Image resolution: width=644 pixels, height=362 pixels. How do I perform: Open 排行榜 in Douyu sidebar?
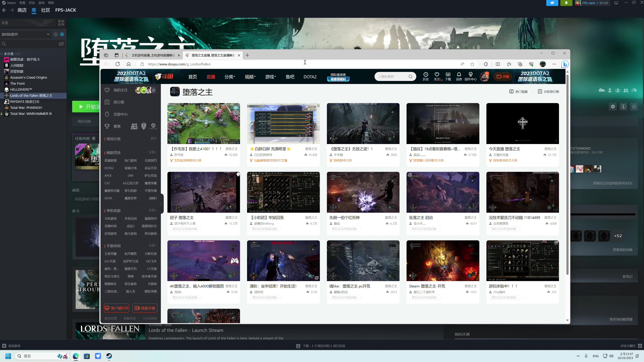(x=118, y=102)
